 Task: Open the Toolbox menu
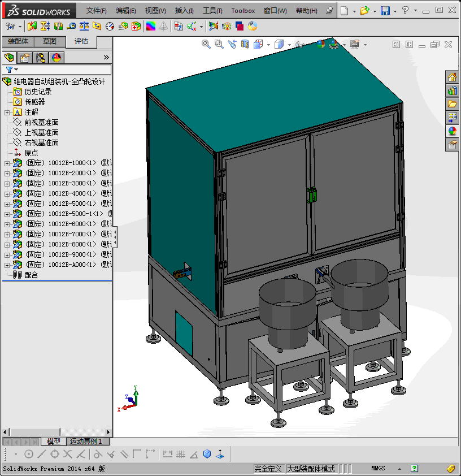[243, 11]
